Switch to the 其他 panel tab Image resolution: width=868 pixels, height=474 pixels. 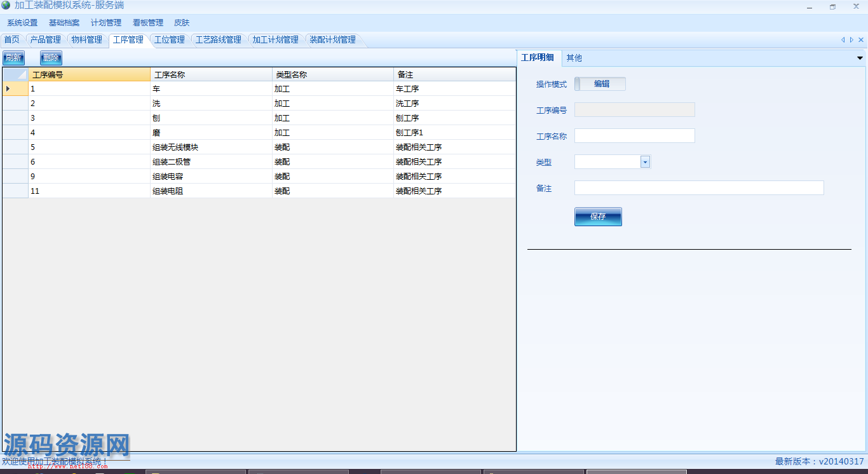coord(574,58)
